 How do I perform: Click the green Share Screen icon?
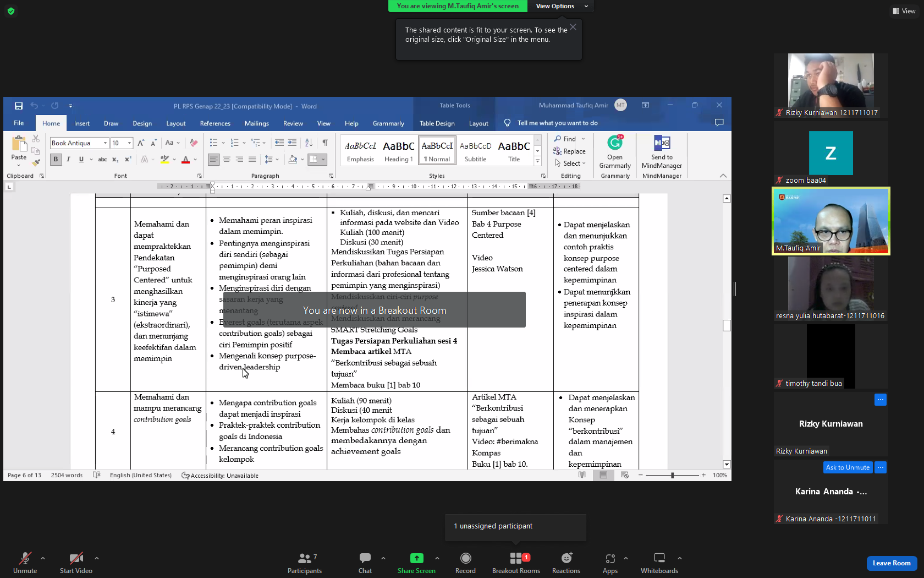416,558
